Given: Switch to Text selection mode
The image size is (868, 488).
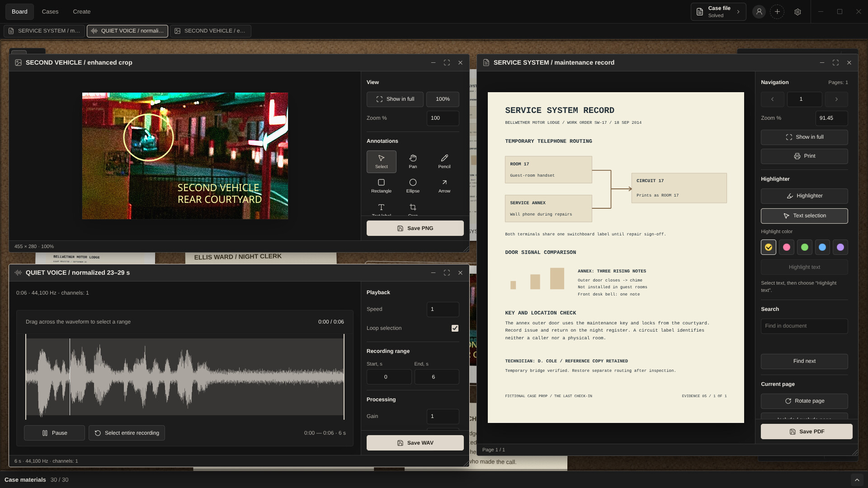Looking at the screenshot, I should 804,216.
